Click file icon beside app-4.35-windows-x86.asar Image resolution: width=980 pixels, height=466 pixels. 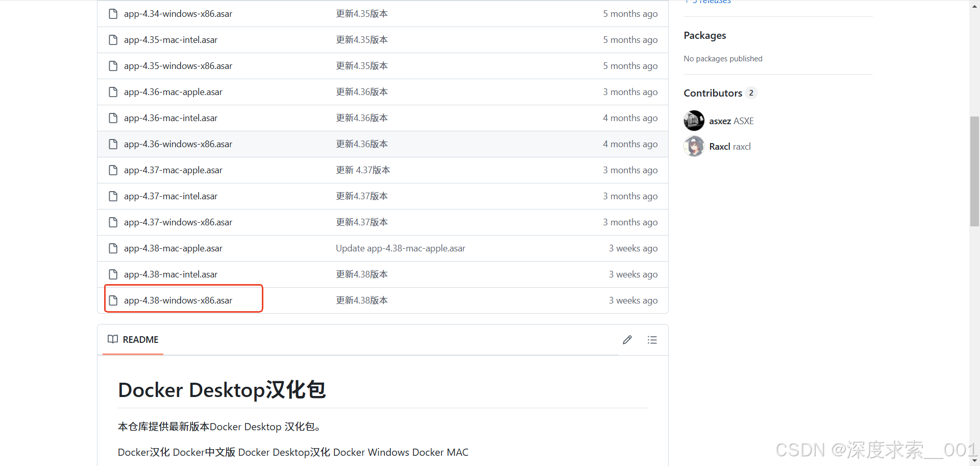coord(113,66)
